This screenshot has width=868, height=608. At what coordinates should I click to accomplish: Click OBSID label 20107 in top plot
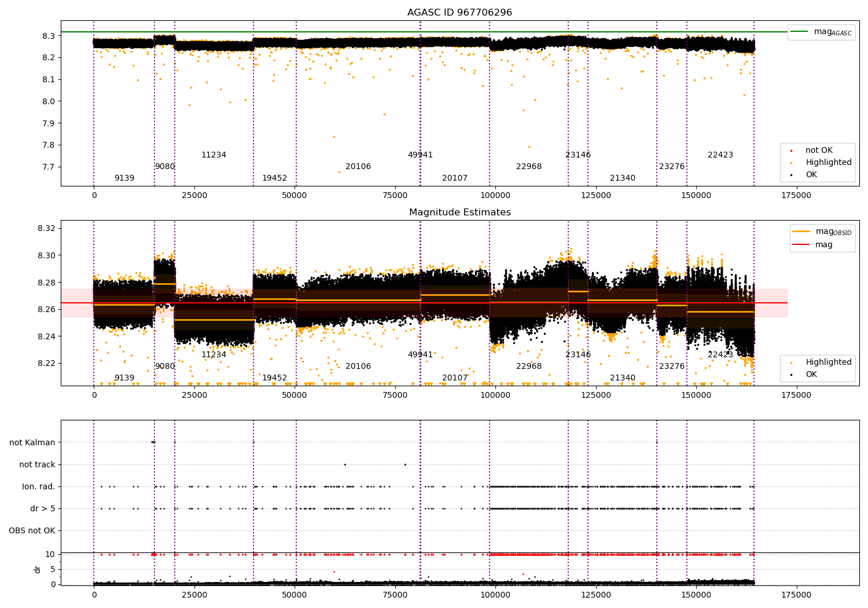(x=455, y=178)
